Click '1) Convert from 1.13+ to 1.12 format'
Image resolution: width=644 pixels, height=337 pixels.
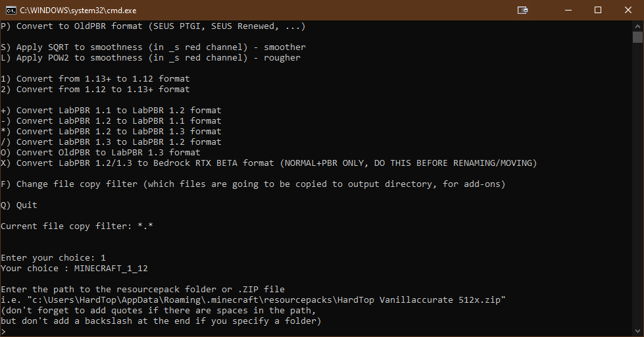pos(95,79)
